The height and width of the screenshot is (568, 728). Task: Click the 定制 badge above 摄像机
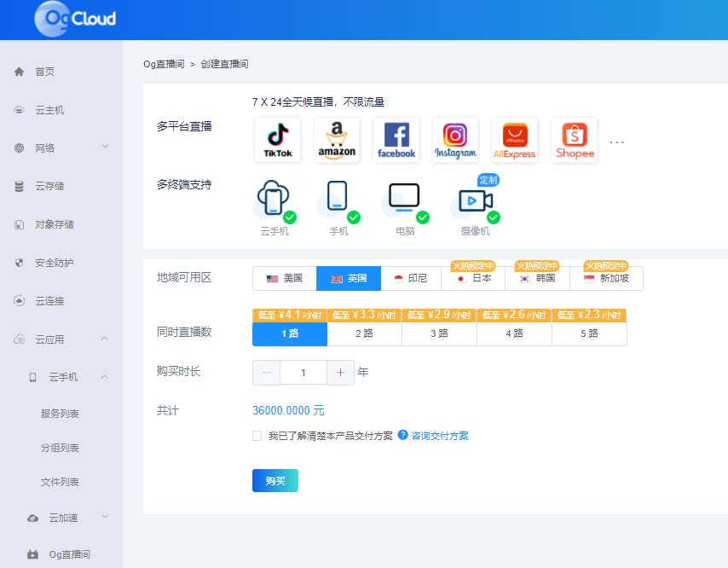[x=488, y=180]
